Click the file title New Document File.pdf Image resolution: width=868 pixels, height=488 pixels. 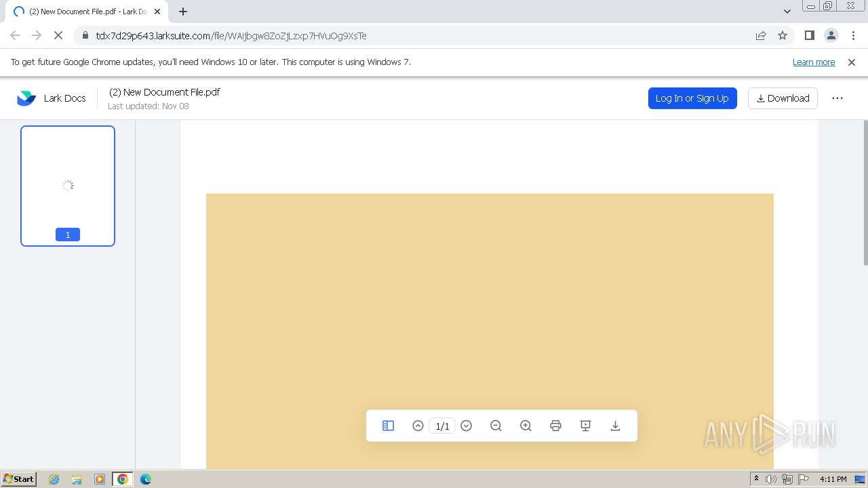[x=165, y=92]
